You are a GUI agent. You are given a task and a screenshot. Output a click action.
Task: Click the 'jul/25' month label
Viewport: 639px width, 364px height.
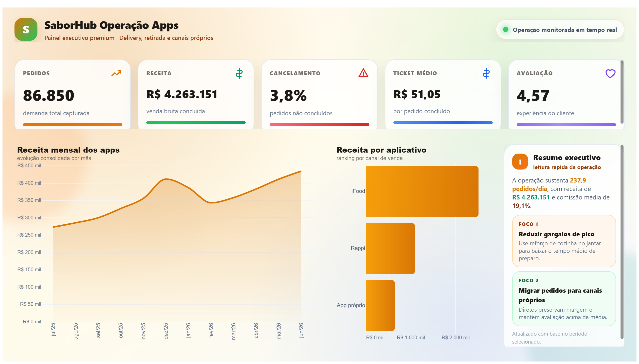point(53,329)
